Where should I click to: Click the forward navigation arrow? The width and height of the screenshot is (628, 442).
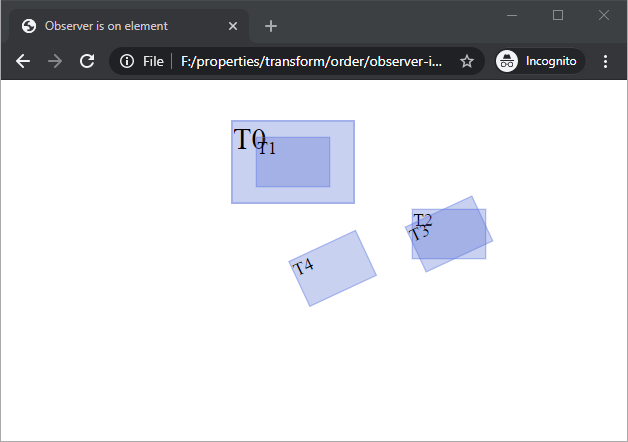point(55,61)
